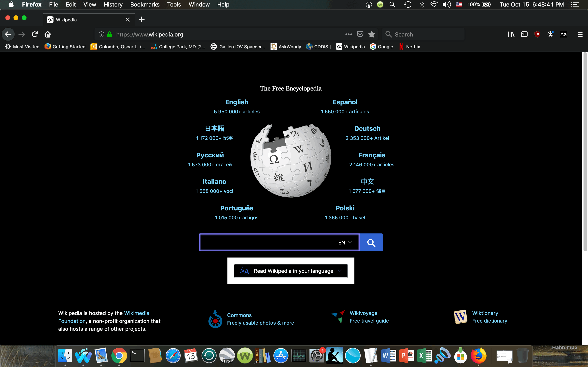Click the Firefox reload page icon

tap(35, 34)
